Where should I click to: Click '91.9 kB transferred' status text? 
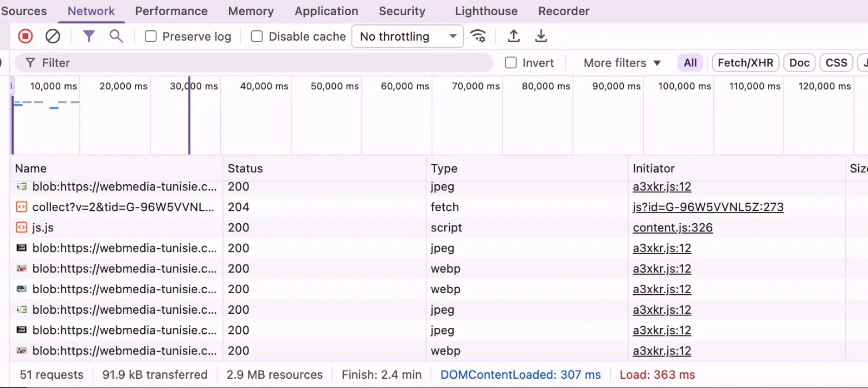[155, 375]
